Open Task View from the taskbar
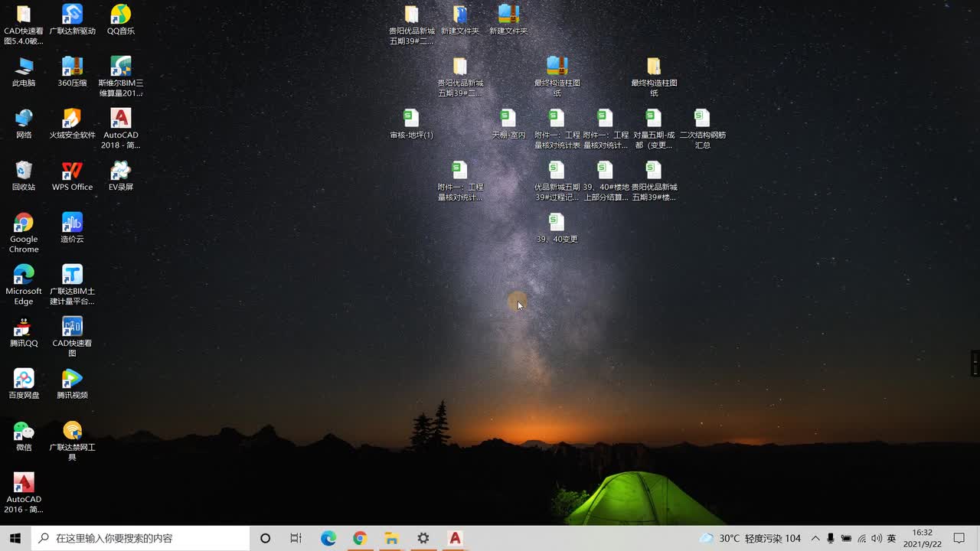 (x=296, y=538)
